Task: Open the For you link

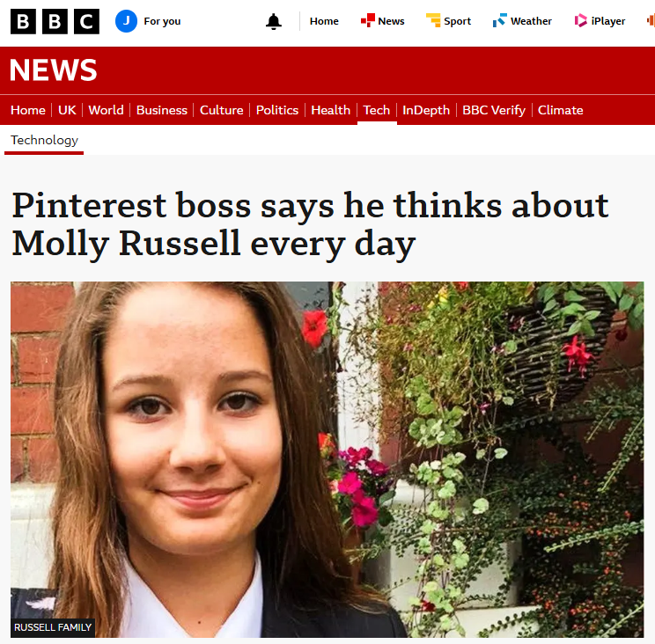Action: pos(162,21)
